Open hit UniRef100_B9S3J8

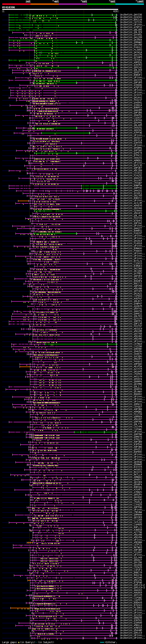[x=131, y=20]
